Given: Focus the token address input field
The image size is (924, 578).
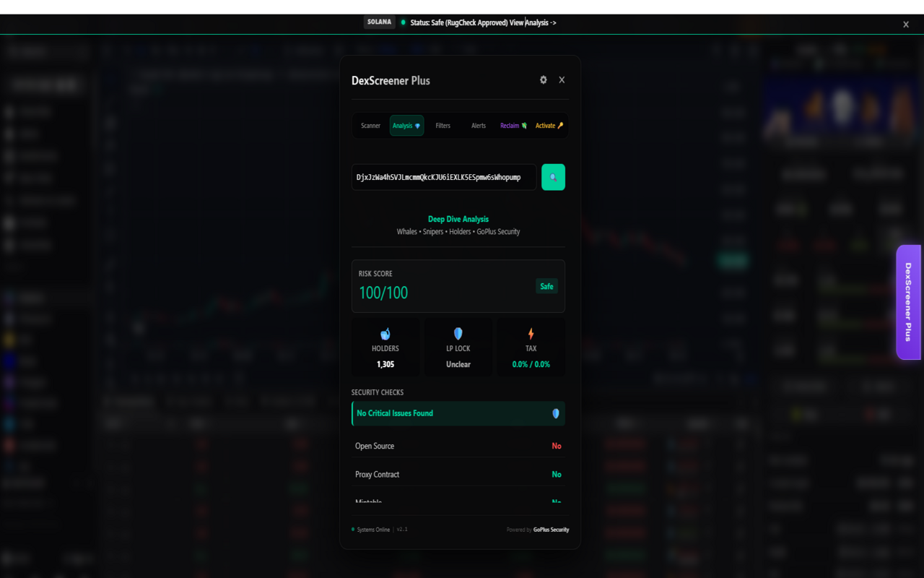Looking at the screenshot, I should coord(444,177).
